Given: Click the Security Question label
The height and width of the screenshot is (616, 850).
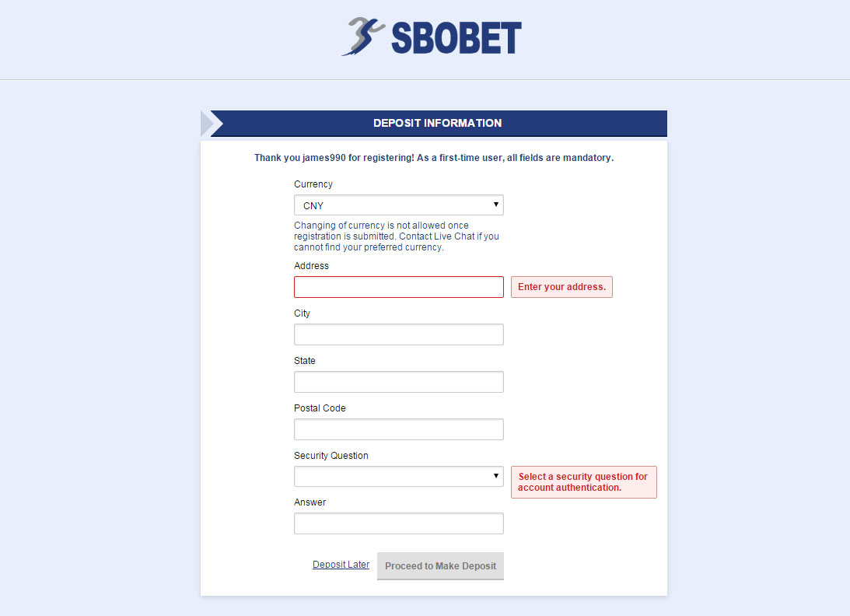Looking at the screenshot, I should click(x=331, y=456).
